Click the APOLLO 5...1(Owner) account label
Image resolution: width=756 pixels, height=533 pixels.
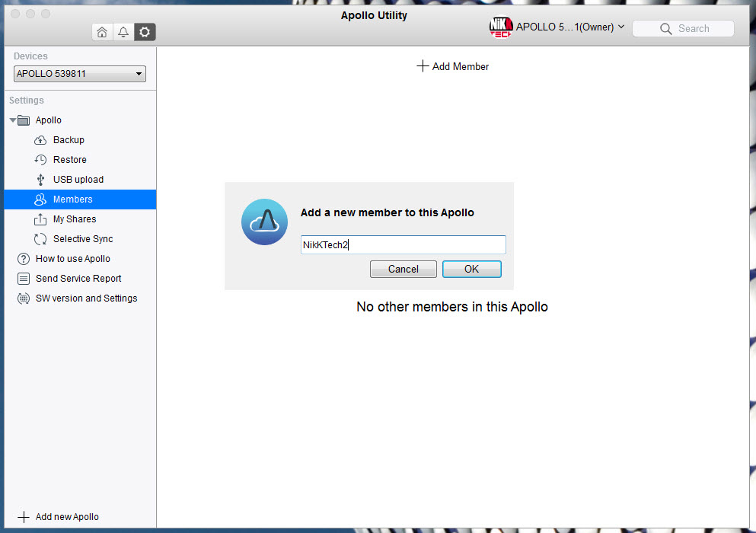[x=565, y=27]
